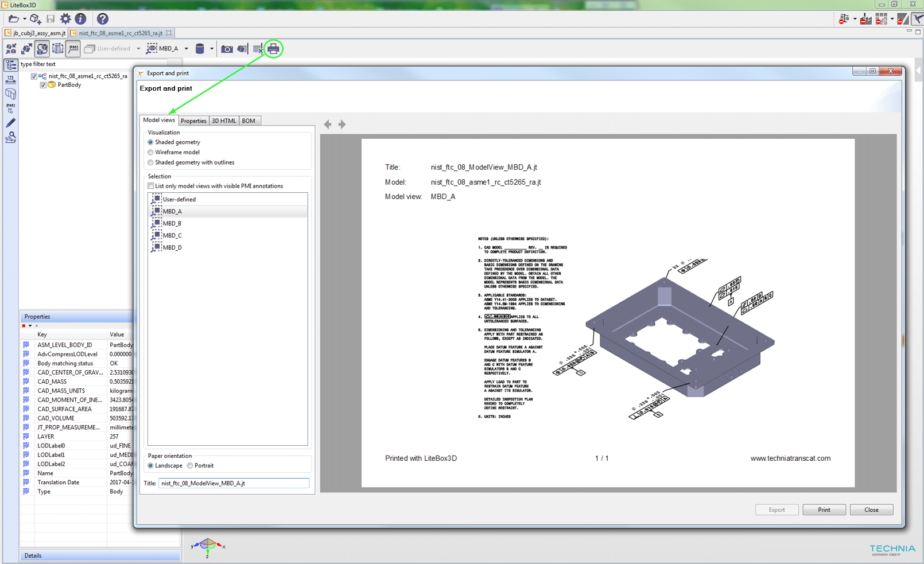This screenshot has height=564, width=924.
Task: Expand the open file dropdown arrow
Action: pos(25,19)
